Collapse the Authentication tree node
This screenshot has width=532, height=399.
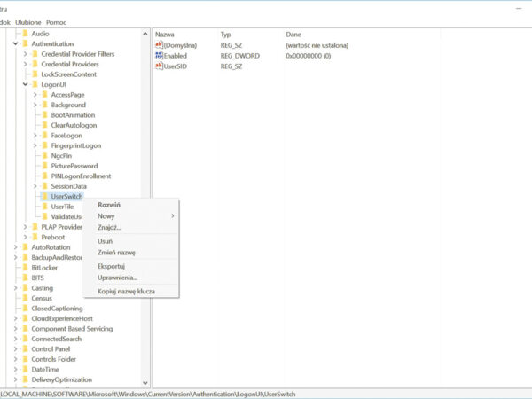(x=15, y=44)
